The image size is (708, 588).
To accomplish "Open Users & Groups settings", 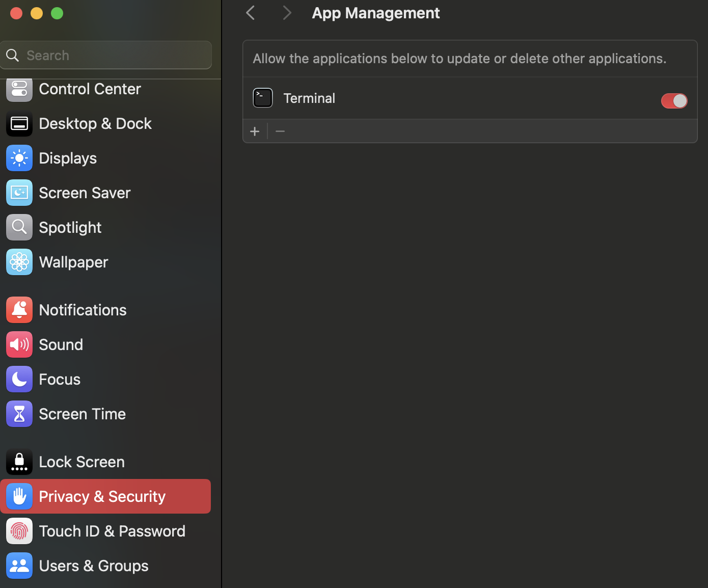I will coord(105,566).
